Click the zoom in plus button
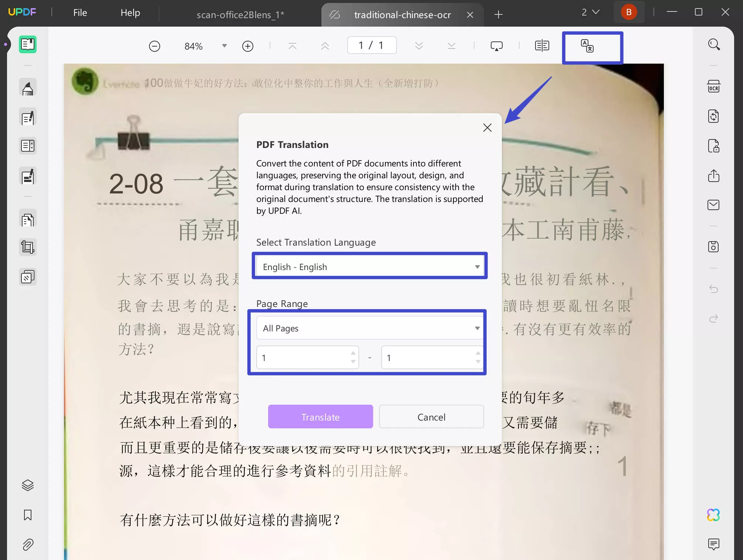The image size is (743, 560). coord(247,46)
